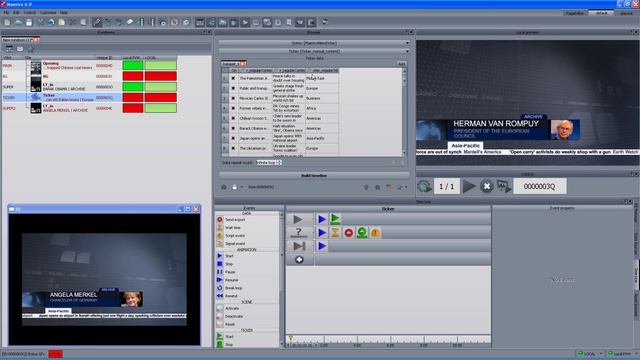Image resolution: width=640 pixels, height=360 pixels.
Task: Select the animation Pause event
Action: click(249, 272)
